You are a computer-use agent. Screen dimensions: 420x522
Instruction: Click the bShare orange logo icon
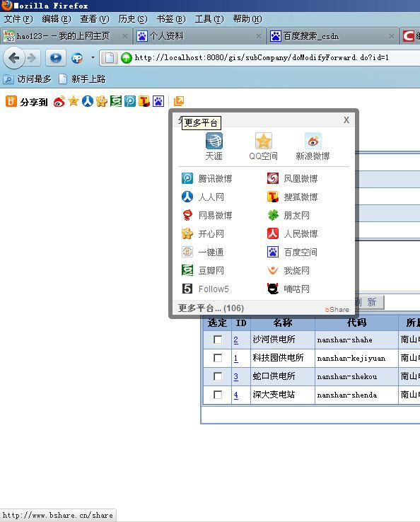tap(11, 101)
